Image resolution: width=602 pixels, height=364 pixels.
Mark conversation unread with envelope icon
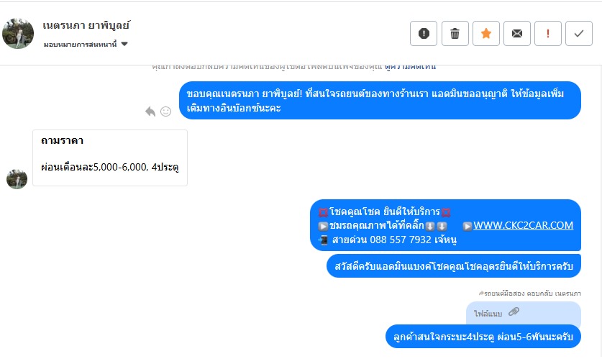(517, 33)
